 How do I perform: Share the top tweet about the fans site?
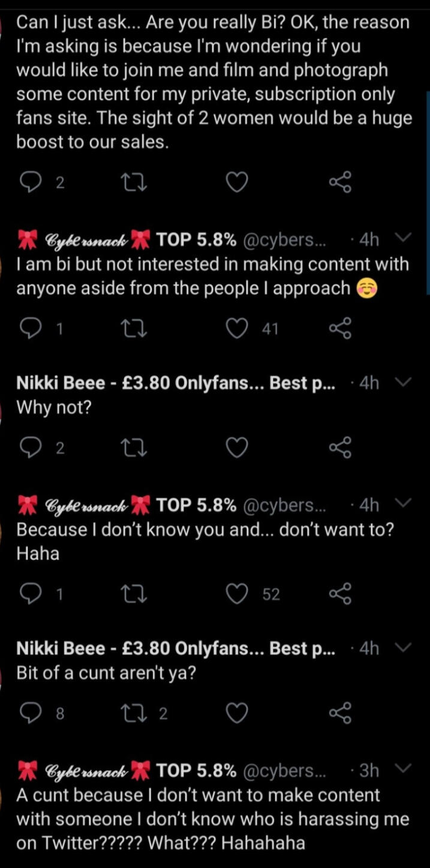coord(340,182)
